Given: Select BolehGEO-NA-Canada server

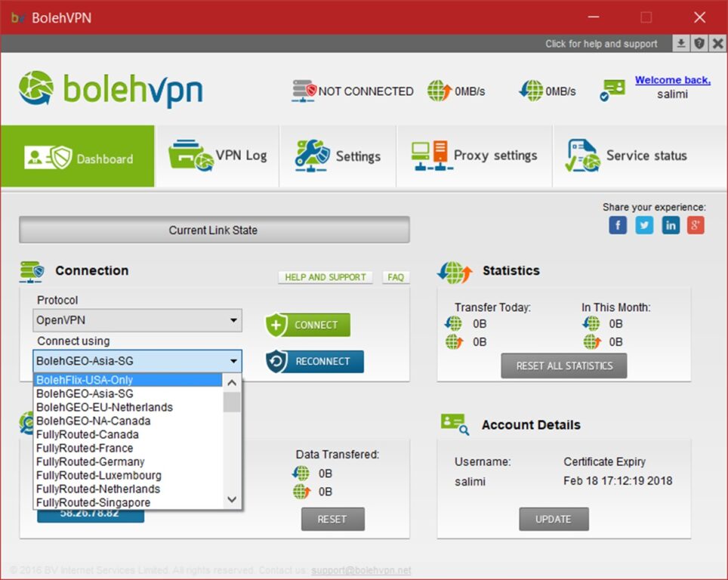Looking at the screenshot, I should [128, 421].
